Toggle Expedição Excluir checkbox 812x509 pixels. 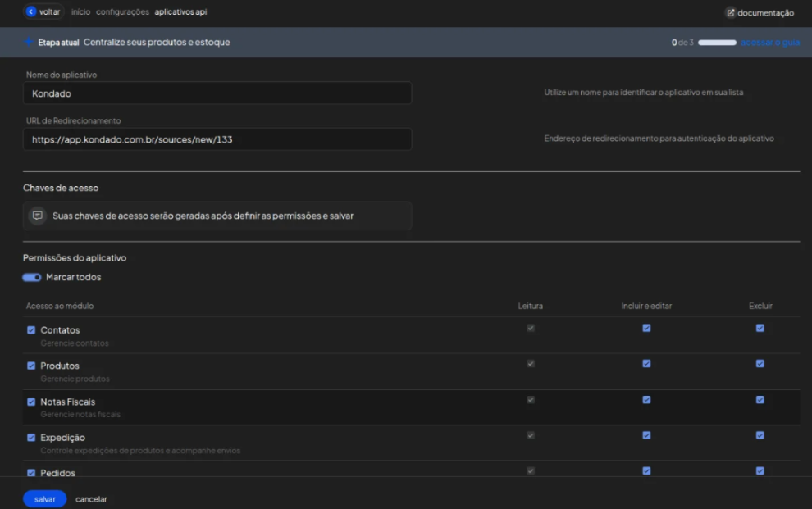(760, 435)
